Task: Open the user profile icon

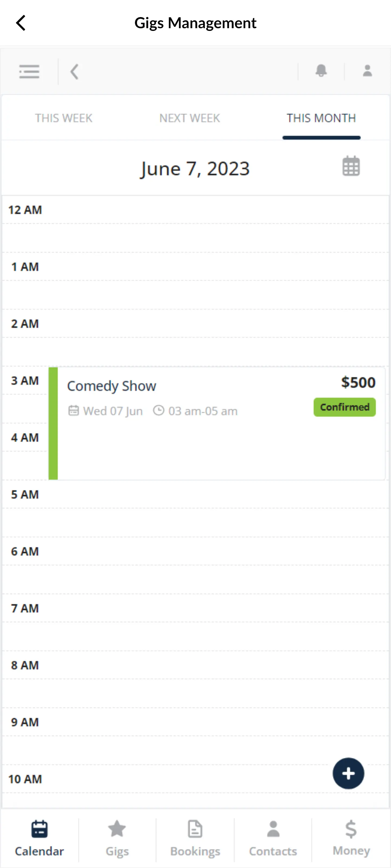Action: pos(367,71)
